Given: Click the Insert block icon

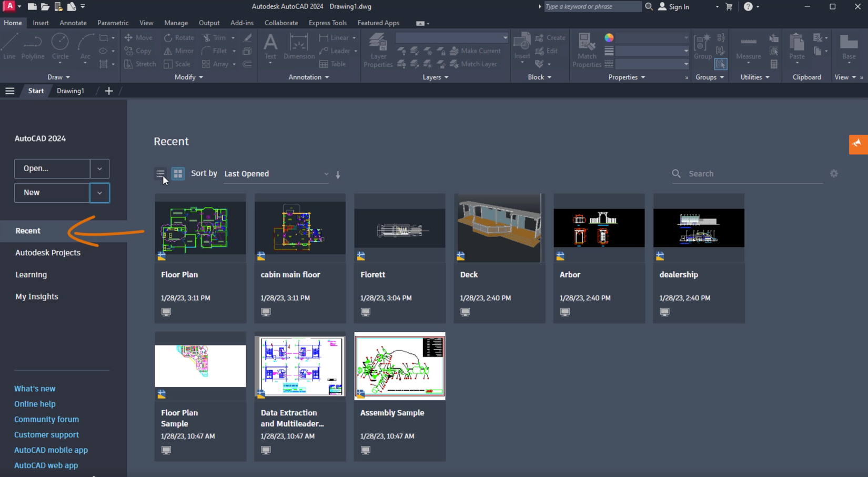Looking at the screenshot, I should tap(522, 46).
